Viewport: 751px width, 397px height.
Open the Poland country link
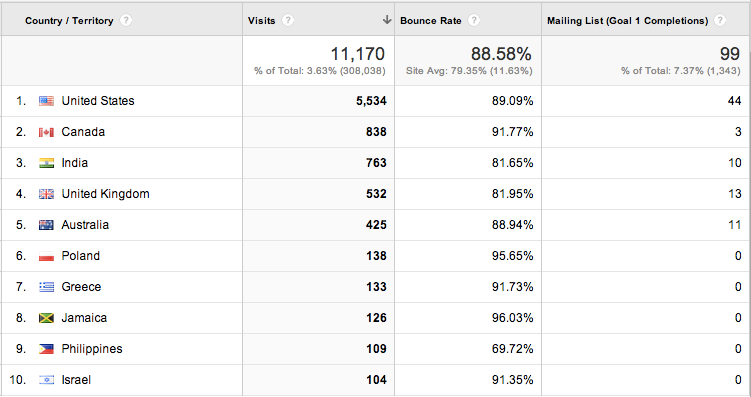pyautogui.click(x=80, y=256)
